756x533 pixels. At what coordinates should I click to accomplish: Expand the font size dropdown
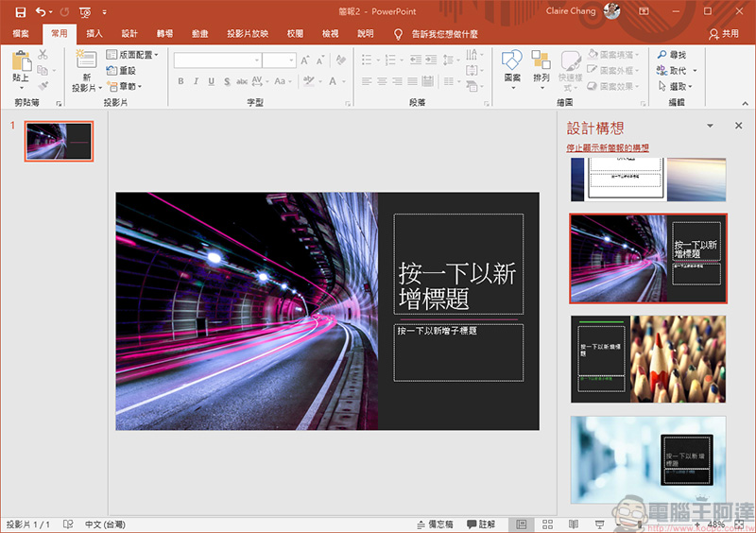(291, 60)
